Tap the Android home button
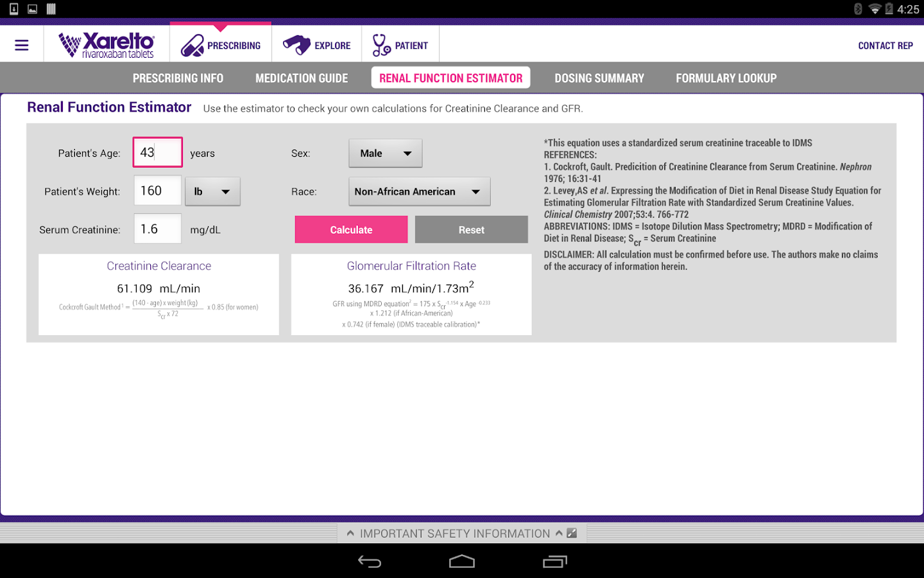The width and height of the screenshot is (924, 578). pos(462,561)
